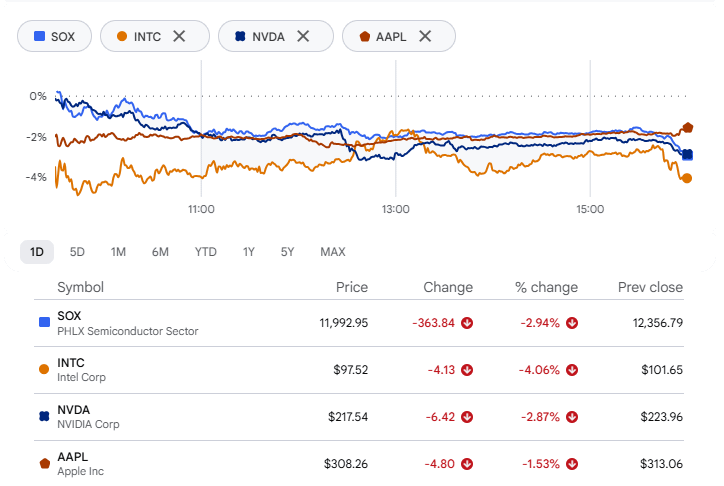
Task: Click the NVDA endpoint marker on chart
Action: (688, 155)
